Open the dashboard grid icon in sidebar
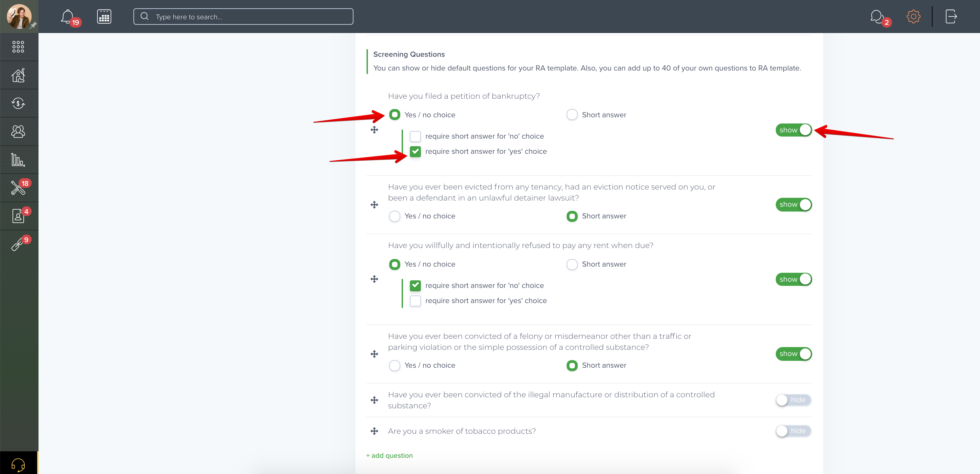The image size is (980, 474). (x=18, y=47)
